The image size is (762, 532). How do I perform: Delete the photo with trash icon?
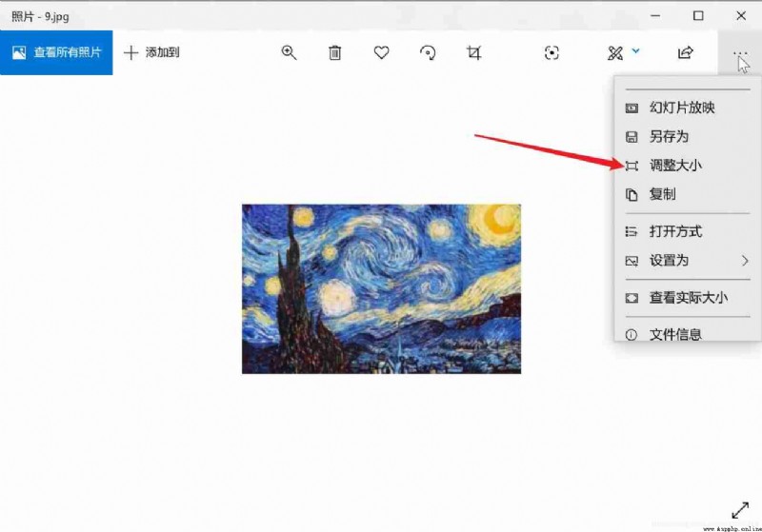coord(335,52)
